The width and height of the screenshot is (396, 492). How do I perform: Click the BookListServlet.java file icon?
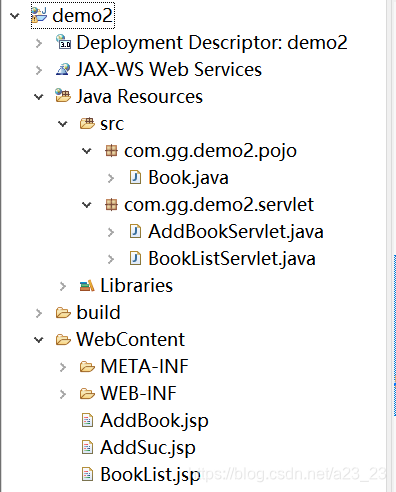135,259
